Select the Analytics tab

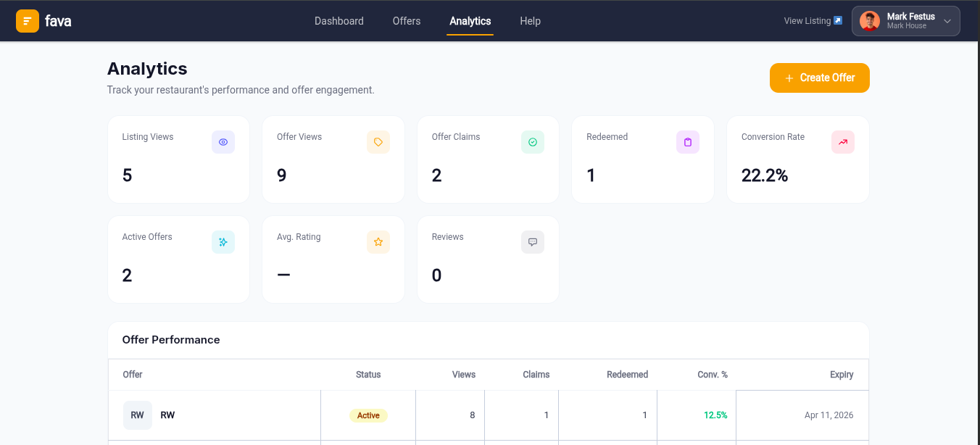(470, 21)
